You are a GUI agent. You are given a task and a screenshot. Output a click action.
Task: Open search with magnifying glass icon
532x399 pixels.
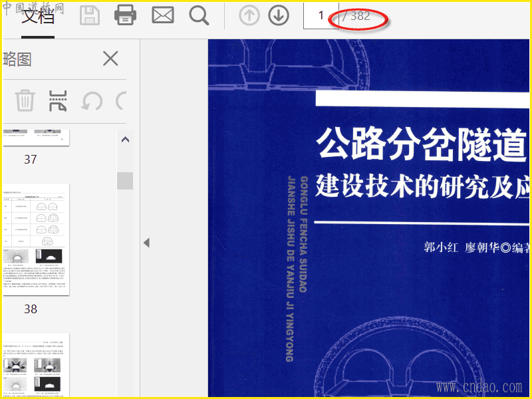click(x=199, y=15)
